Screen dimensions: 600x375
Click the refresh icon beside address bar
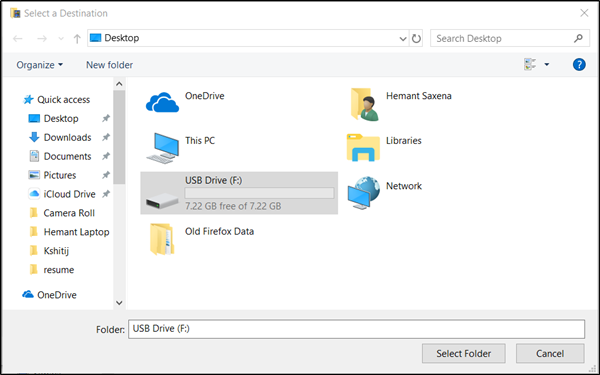pyautogui.click(x=416, y=38)
